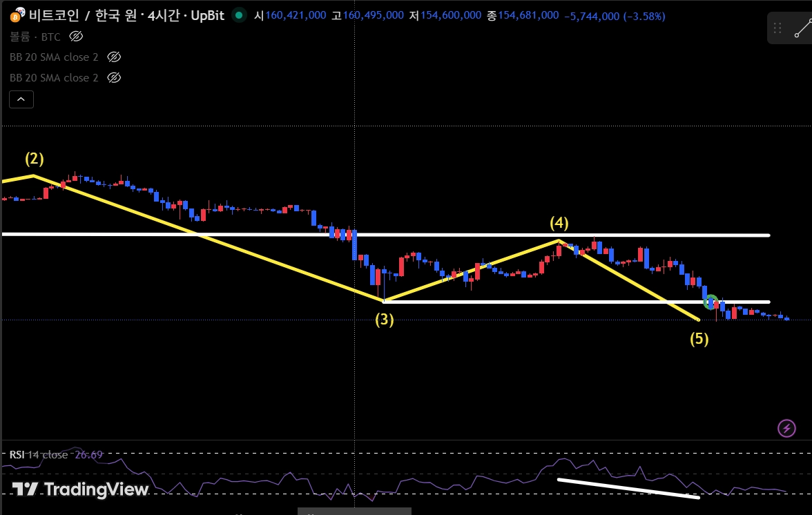Select the upper white horizontal resistance line
Screen dimensions: 812x515
coord(386,235)
